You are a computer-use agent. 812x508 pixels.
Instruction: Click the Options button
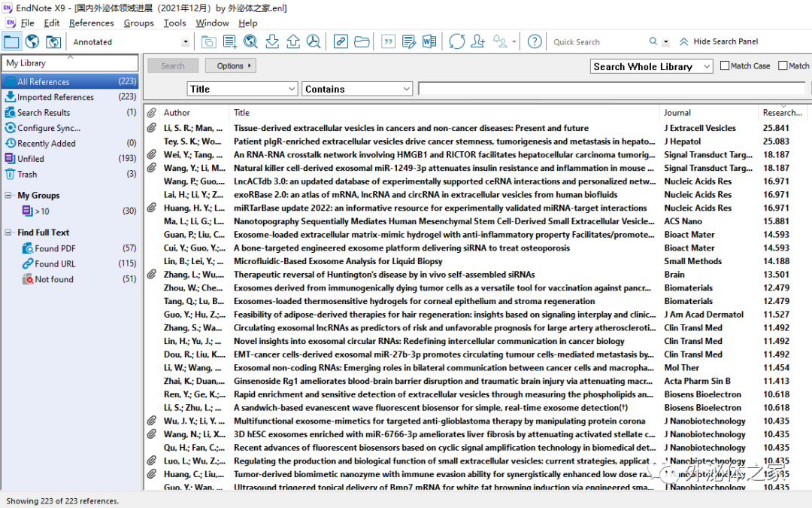[x=231, y=65]
